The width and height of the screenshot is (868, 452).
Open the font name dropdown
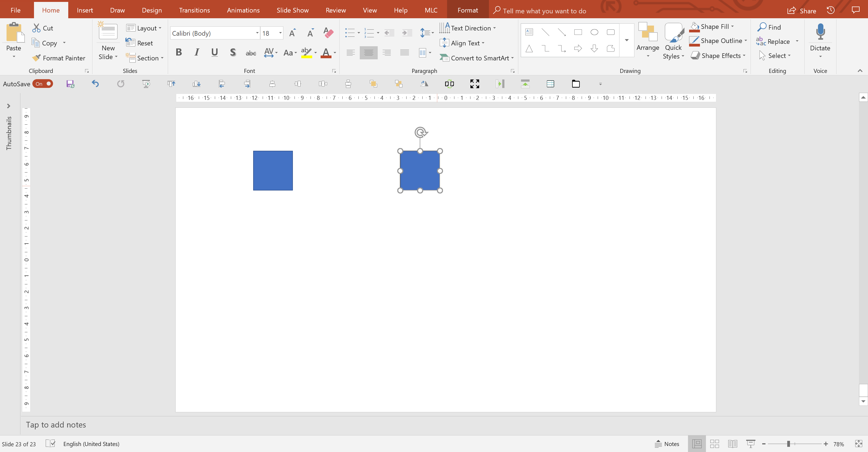[x=257, y=33]
